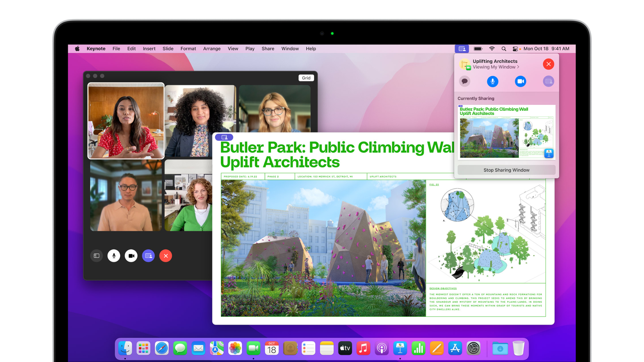This screenshot has width=644, height=362.
Task: Click the screen share icon in the FaceTime menu bar panel
Action: pyautogui.click(x=548, y=81)
